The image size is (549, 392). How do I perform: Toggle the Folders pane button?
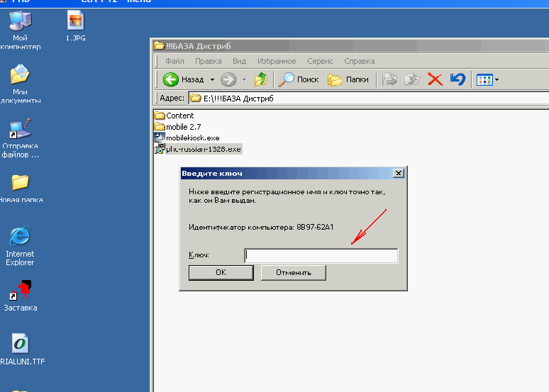(348, 79)
